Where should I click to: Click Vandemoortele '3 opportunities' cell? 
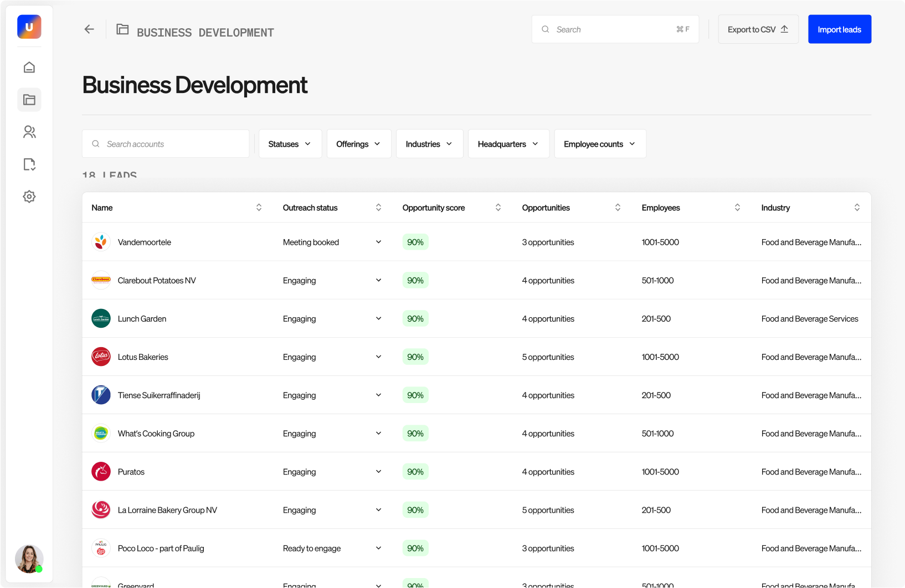click(x=548, y=242)
